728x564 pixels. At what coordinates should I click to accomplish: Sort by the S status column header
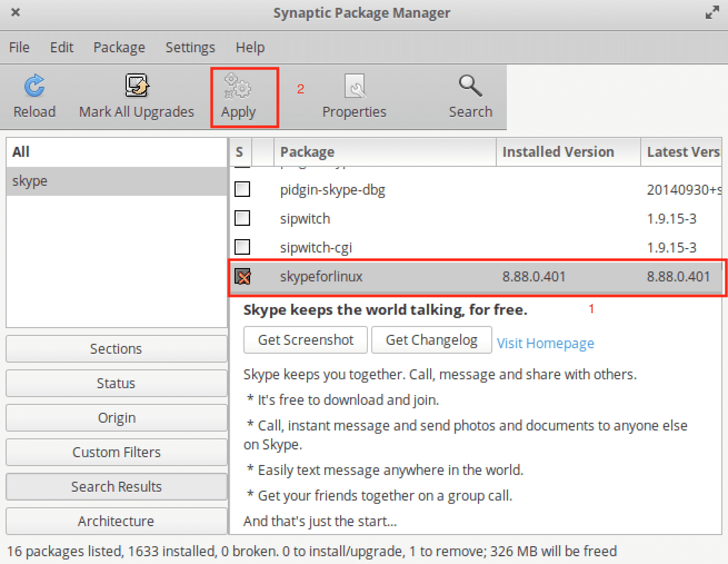coord(240,152)
